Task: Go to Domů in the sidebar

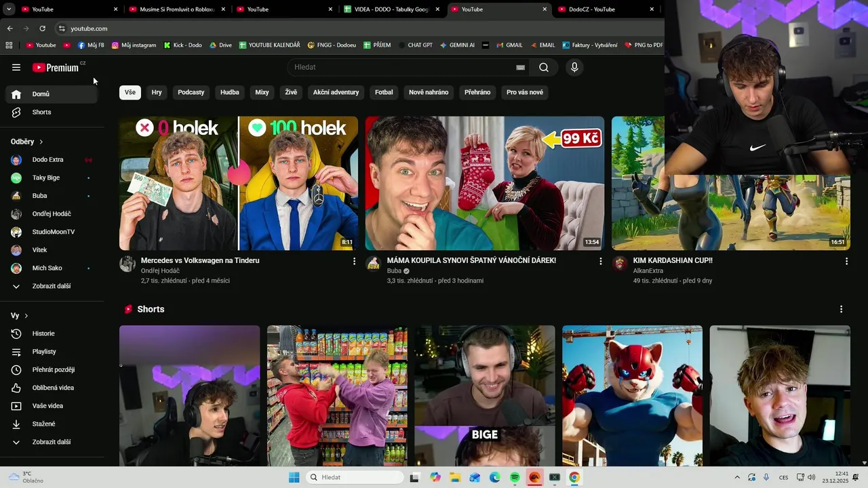Action: (52, 94)
